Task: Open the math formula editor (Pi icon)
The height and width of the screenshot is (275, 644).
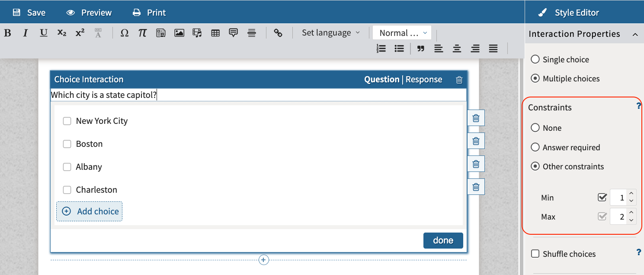Action: tap(143, 32)
